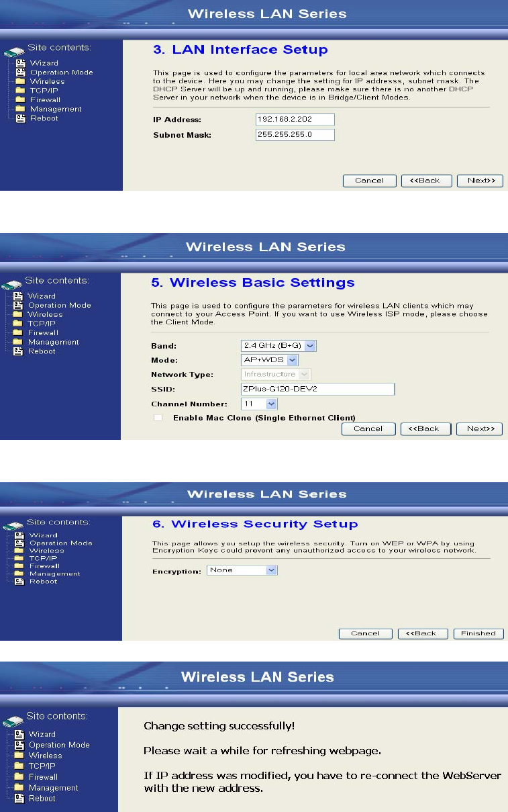Tick Enable Mac Clone (Single Ethernet Client) checkbox

point(158,418)
